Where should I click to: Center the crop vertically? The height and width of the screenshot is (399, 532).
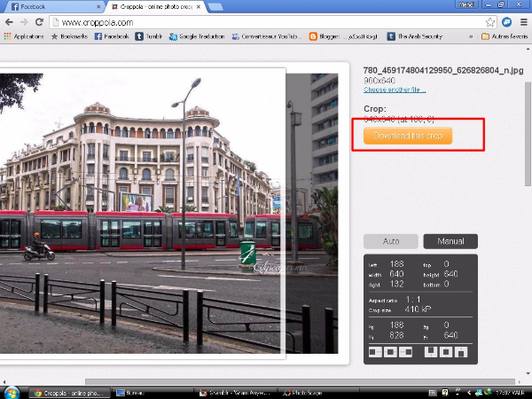pos(446,352)
